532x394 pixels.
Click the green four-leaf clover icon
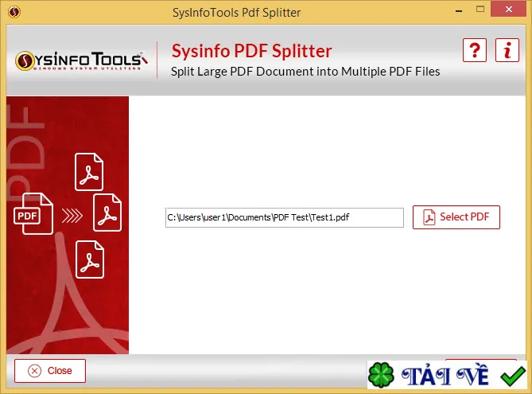pyautogui.click(x=382, y=375)
